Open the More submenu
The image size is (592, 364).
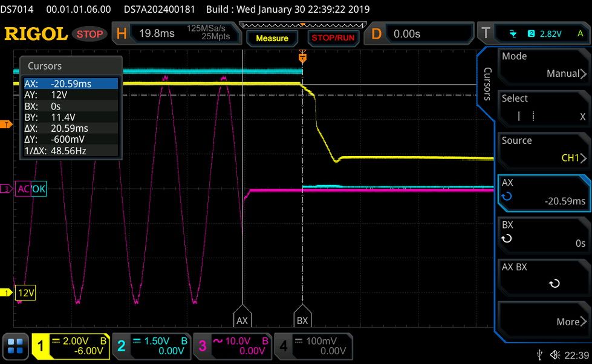(x=544, y=319)
